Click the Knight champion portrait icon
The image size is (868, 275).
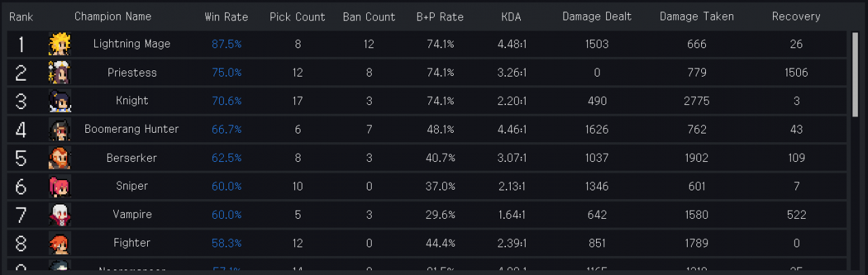(x=60, y=101)
